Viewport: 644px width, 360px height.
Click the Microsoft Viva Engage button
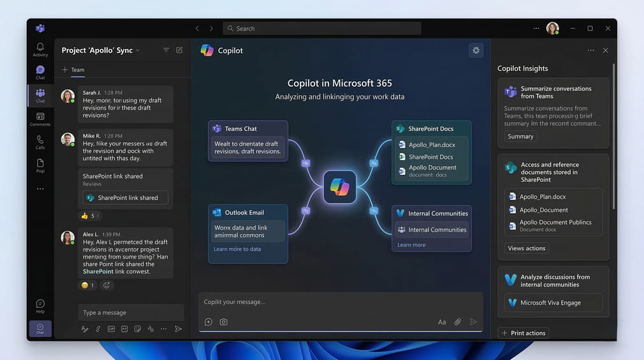(553, 303)
